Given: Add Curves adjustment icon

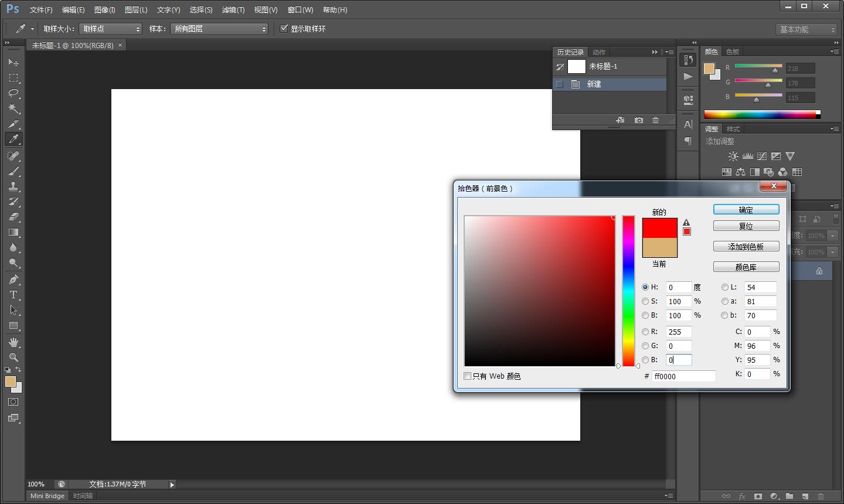Looking at the screenshot, I should point(762,156).
